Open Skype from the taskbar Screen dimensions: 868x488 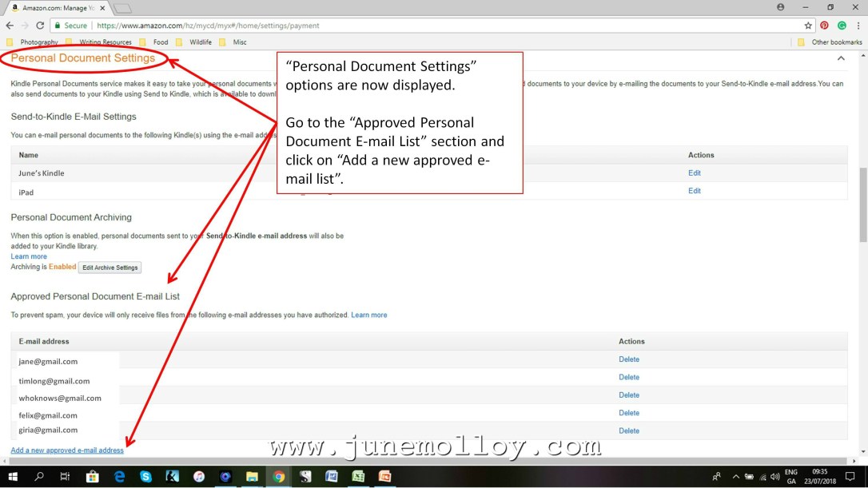pos(145,477)
